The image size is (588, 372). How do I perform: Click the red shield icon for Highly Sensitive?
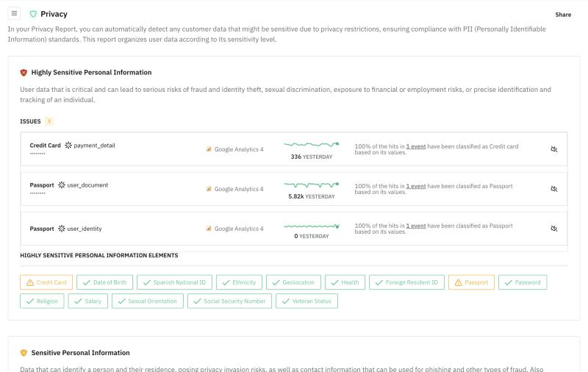click(24, 72)
